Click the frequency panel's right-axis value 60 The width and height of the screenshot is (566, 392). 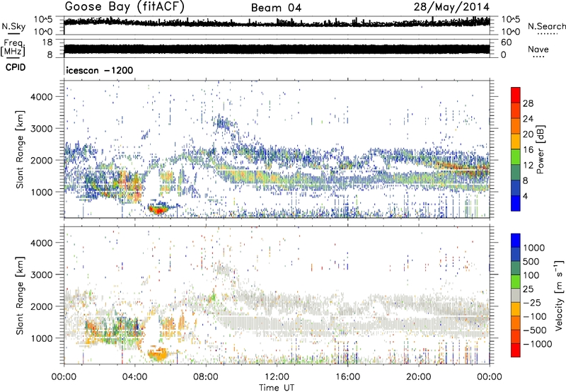pos(506,42)
